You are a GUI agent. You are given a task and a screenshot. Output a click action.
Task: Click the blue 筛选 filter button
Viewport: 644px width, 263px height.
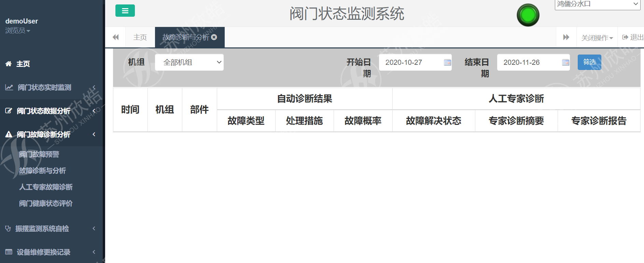click(x=589, y=62)
